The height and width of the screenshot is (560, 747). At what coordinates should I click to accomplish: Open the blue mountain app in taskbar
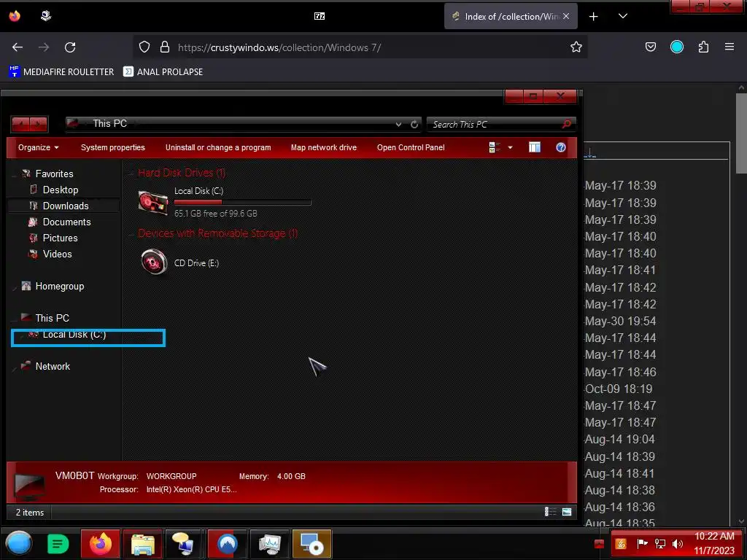point(228,543)
